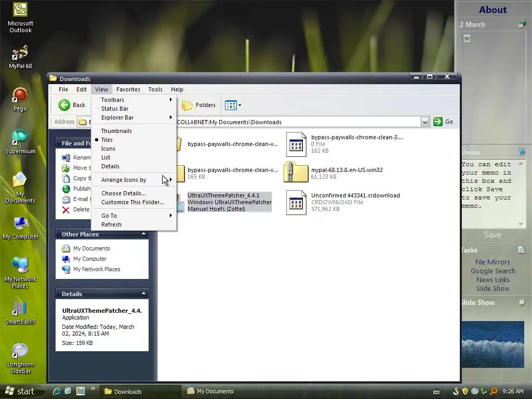Screen dimensions: 532x399
Task: Open the Favorites menu
Action: click(128, 89)
